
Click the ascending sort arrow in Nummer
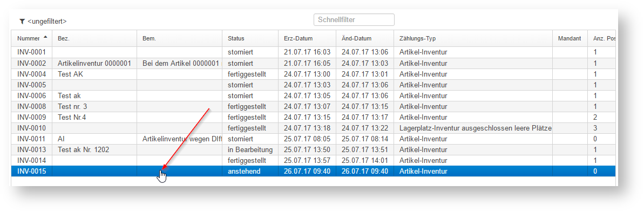[x=45, y=37]
